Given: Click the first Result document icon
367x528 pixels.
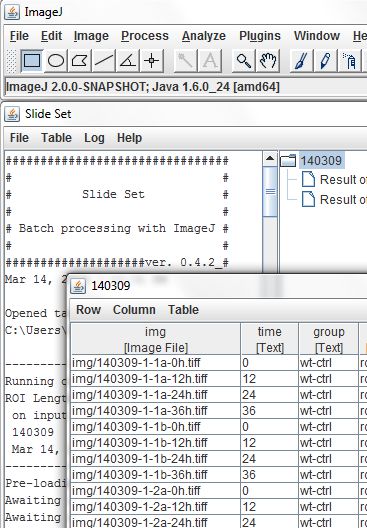Looking at the screenshot, I should click(x=308, y=179).
